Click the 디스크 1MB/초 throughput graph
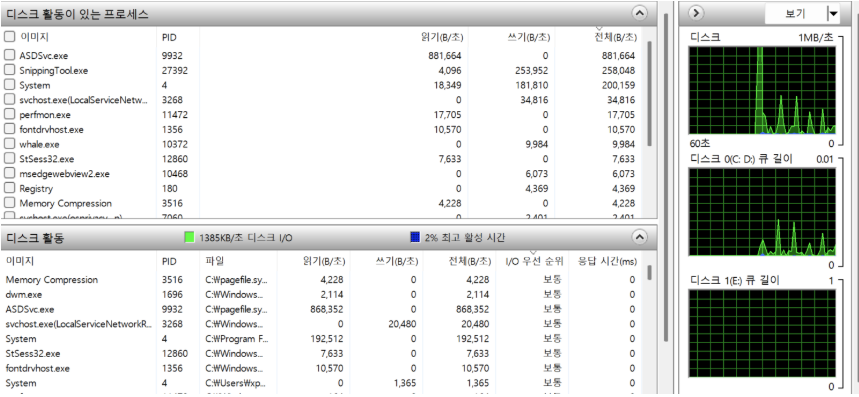 [762, 90]
